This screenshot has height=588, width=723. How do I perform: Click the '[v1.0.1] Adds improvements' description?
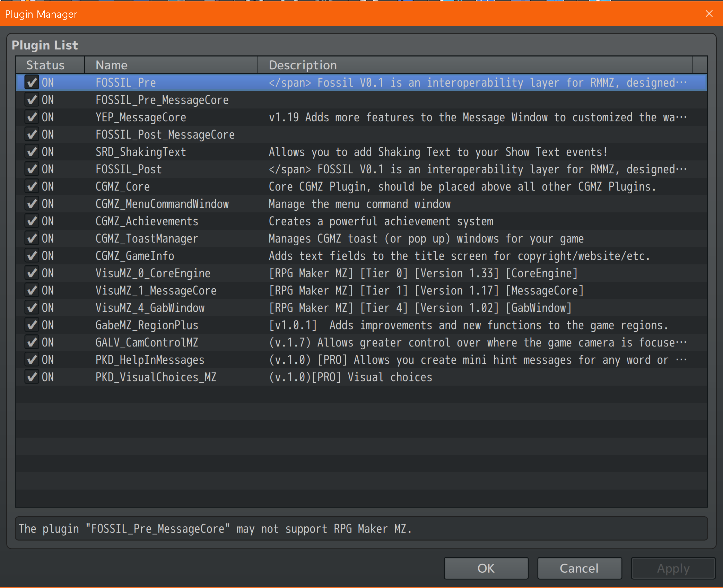click(x=469, y=325)
